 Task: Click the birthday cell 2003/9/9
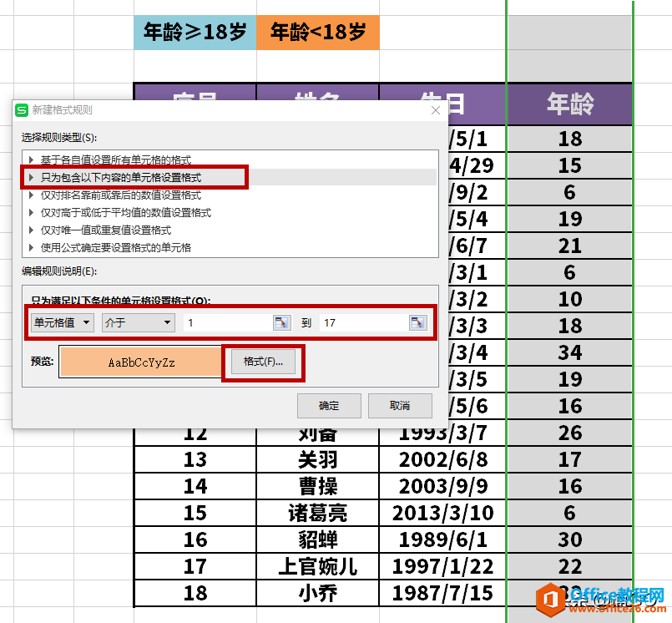pyautogui.click(x=443, y=486)
